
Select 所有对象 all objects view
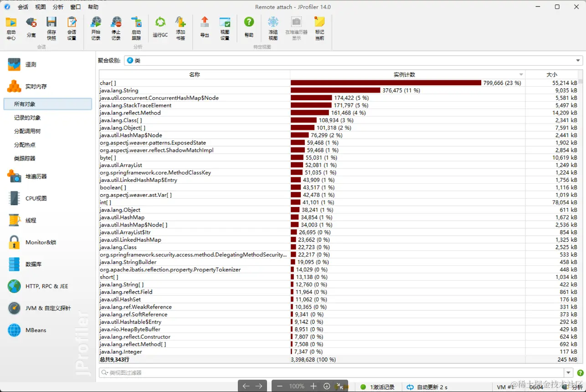click(47, 104)
